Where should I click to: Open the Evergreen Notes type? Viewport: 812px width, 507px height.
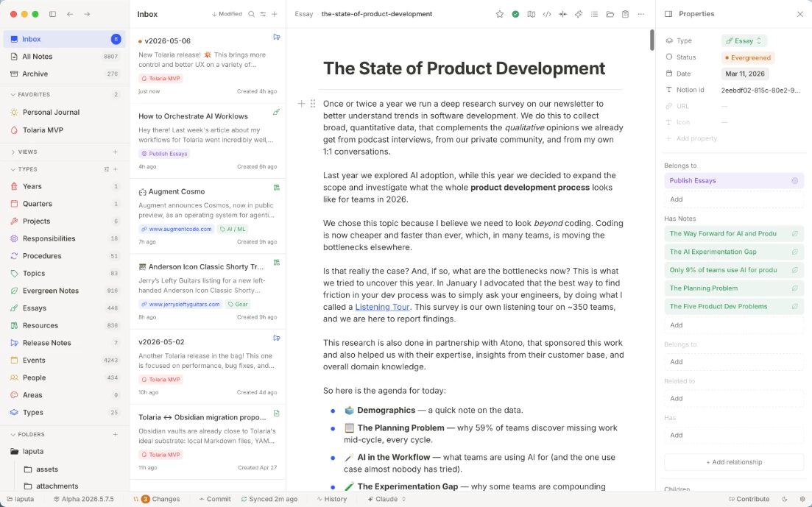click(x=65, y=291)
